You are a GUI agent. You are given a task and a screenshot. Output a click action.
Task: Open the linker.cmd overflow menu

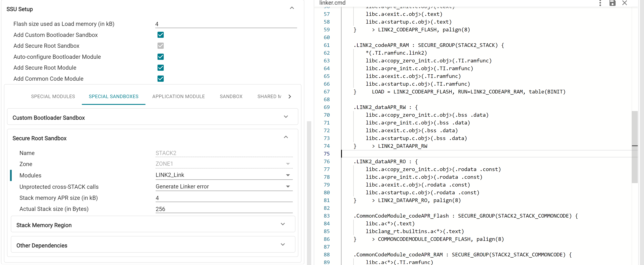(x=600, y=3)
